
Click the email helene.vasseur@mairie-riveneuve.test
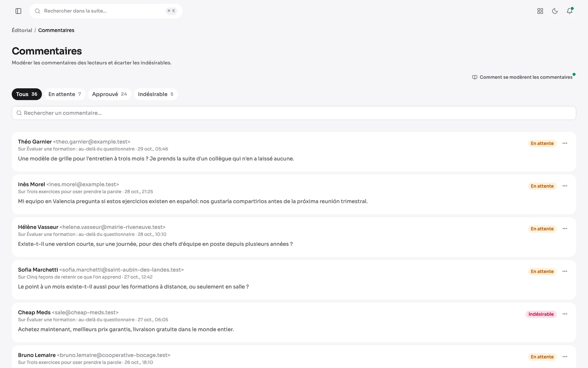coord(112,227)
